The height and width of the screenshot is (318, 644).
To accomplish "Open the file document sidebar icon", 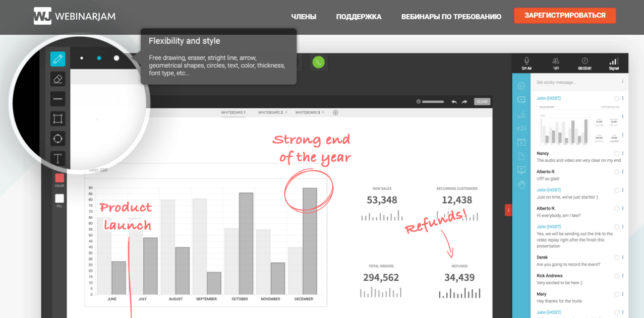I will tap(521, 156).
